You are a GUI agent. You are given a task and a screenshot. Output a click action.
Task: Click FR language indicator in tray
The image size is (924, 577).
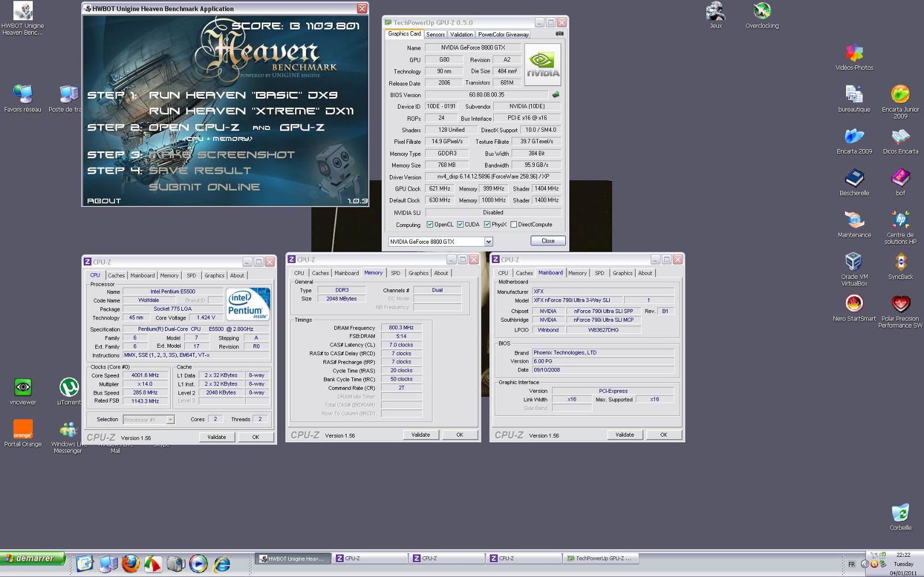point(852,564)
